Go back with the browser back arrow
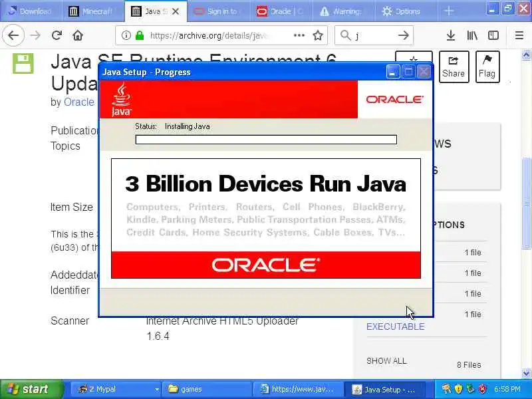 (x=13, y=35)
